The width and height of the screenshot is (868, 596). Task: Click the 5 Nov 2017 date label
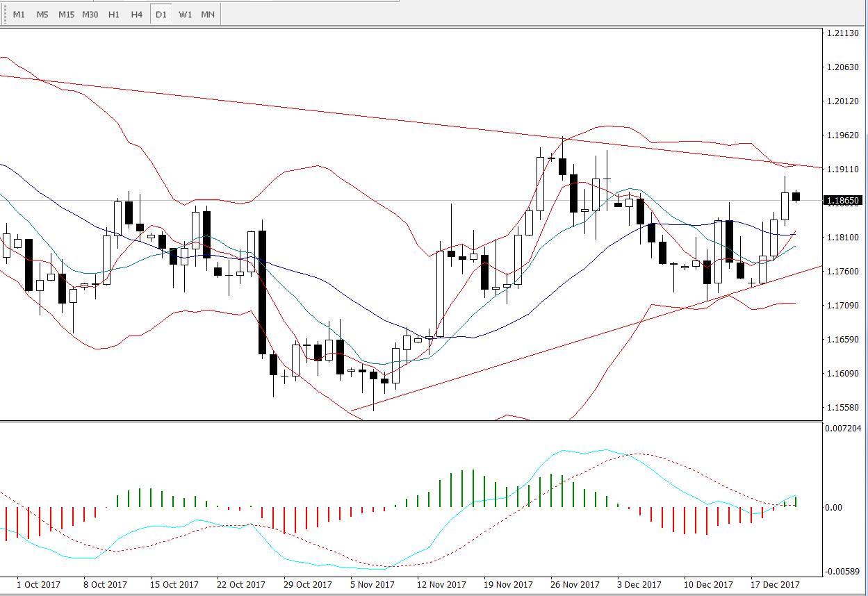(374, 585)
